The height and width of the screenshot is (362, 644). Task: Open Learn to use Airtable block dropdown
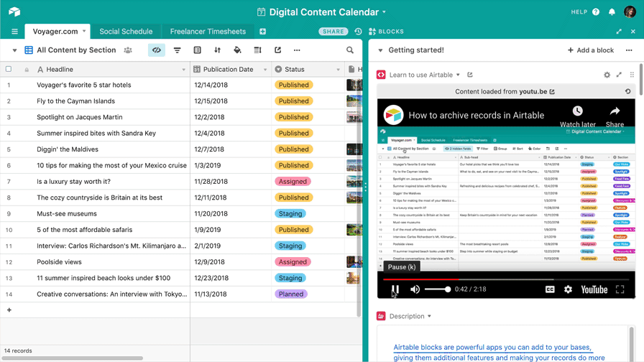tap(458, 75)
